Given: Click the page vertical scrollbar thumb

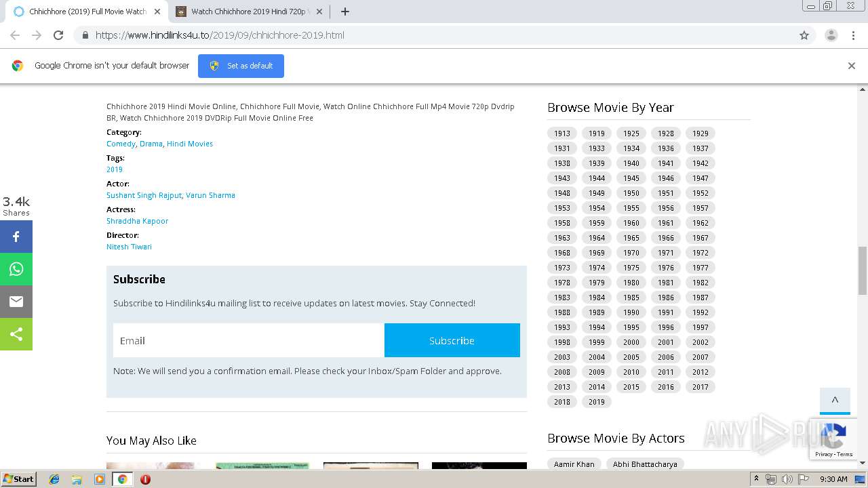Looking at the screenshot, I should pos(863,270).
